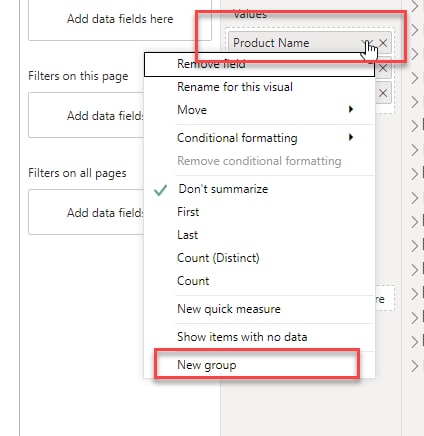This screenshot has width=424, height=436.
Task: Select Count (Distinct) summarization
Action: [259, 258]
